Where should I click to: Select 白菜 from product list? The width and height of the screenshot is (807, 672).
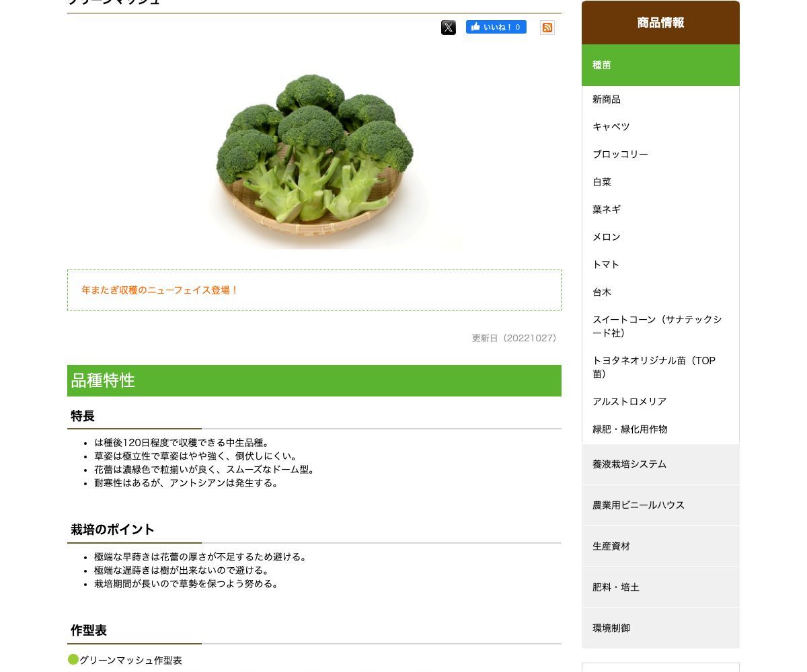[x=602, y=182]
